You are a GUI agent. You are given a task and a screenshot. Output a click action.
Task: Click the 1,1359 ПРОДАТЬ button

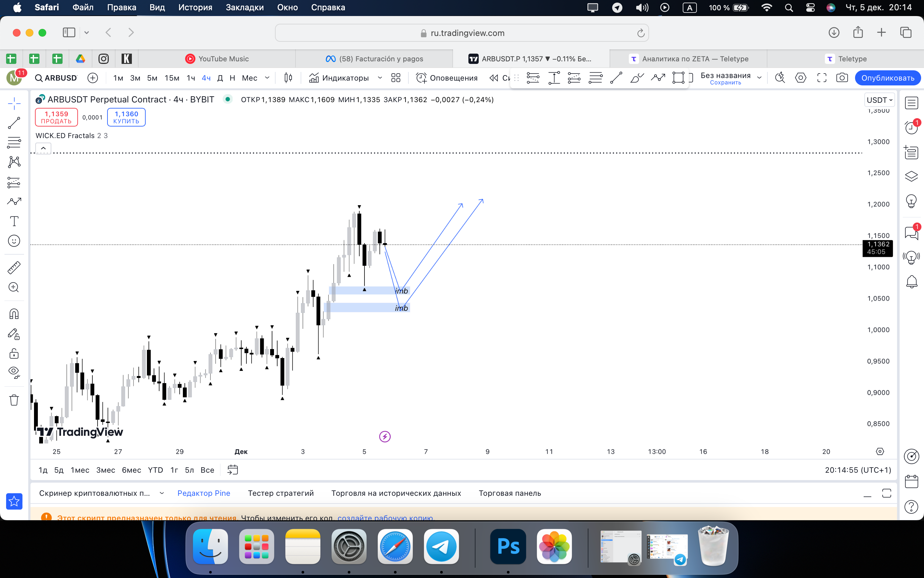coord(56,117)
